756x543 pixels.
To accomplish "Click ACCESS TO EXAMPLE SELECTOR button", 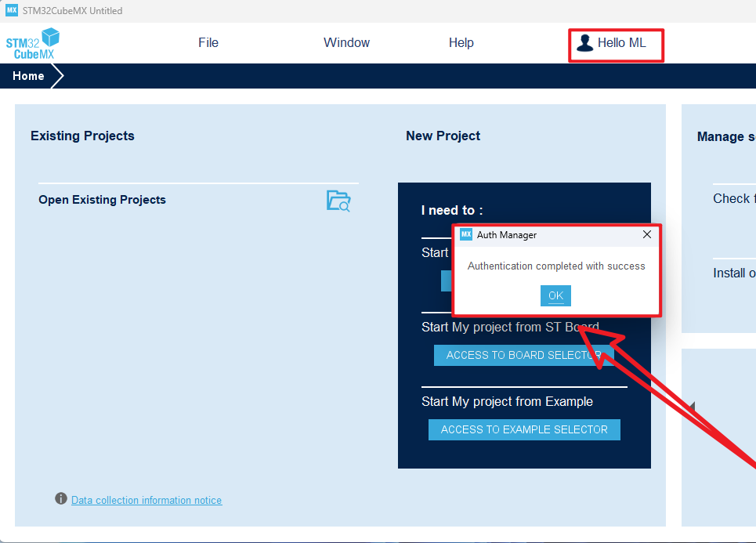I will [524, 429].
